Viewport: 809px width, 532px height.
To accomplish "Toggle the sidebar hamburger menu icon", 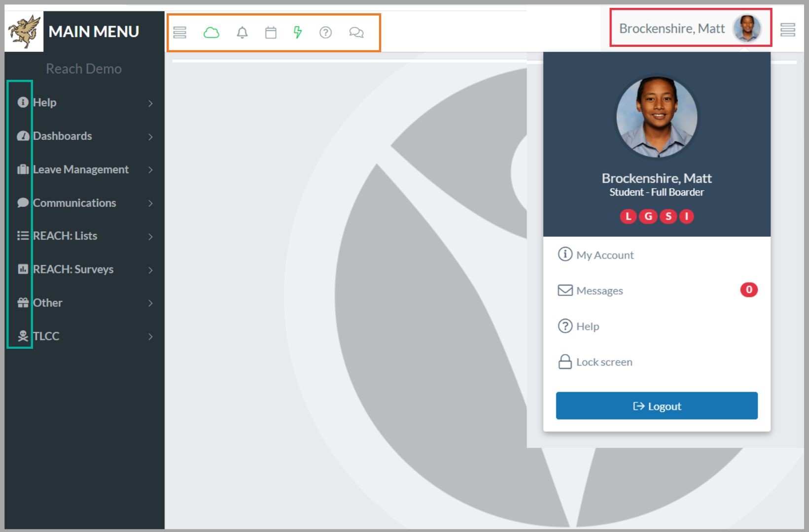I will click(180, 33).
